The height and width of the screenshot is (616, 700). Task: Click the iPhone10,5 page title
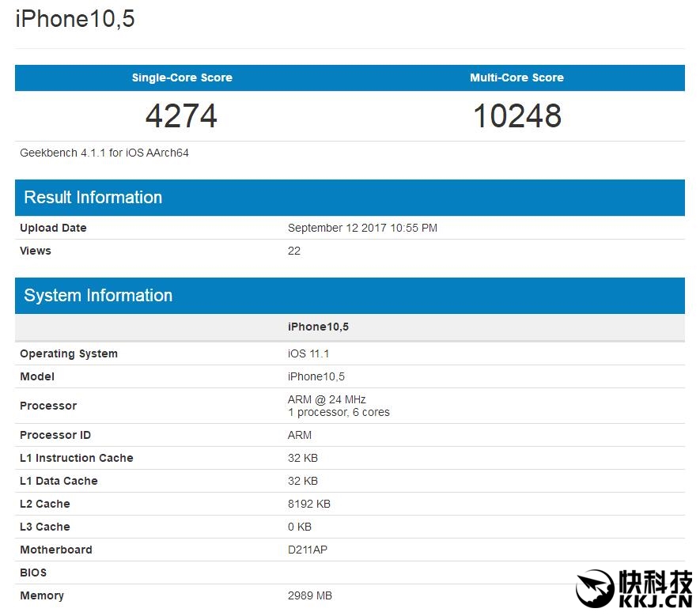75,19
